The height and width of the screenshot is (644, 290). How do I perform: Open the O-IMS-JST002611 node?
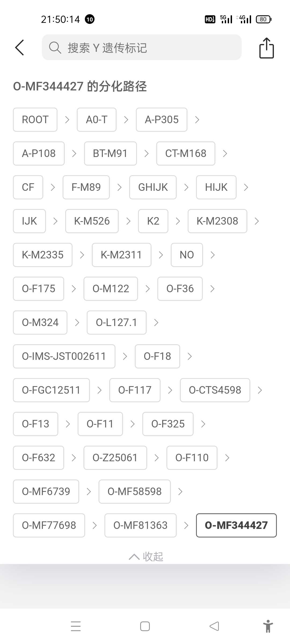pyautogui.click(x=64, y=356)
